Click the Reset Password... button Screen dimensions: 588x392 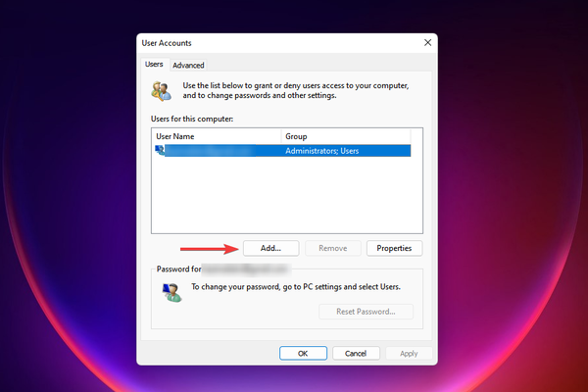[367, 312]
